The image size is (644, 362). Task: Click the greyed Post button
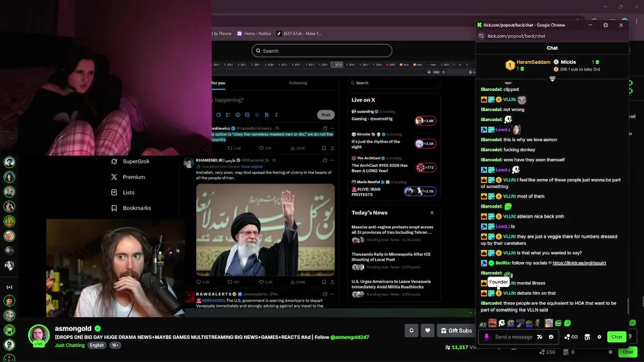pyautogui.click(x=326, y=115)
